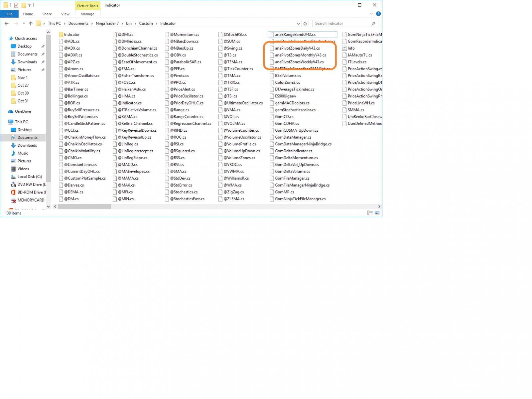Select Desktop under Quick access
The image size is (532, 399).
(25, 47)
